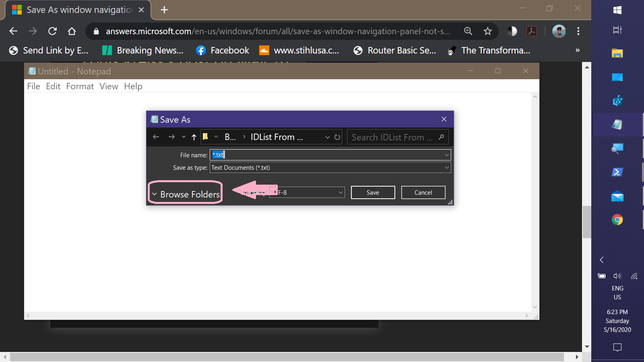The height and width of the screenshot is (362, 644).
Task: Click the Cancel button
Action: click(423, 192)
